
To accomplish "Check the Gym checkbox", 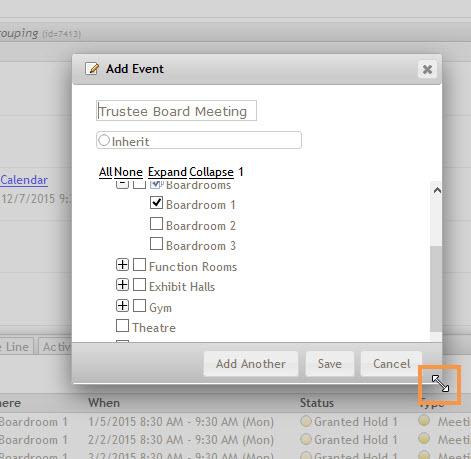I will point(139,306).
